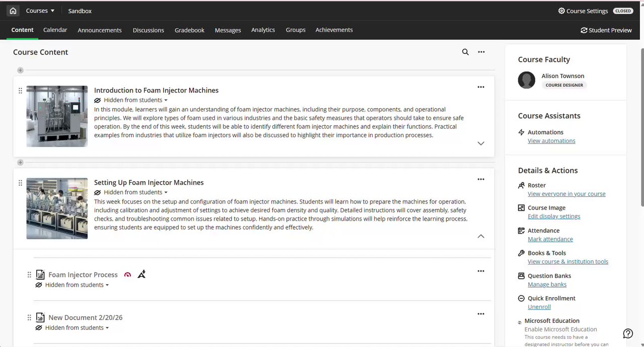The width and height of the screenshot is (644, 347).
Task: Open the three-dot menu for Introduction to Foam Injector Machines
Action: point(481,87)
